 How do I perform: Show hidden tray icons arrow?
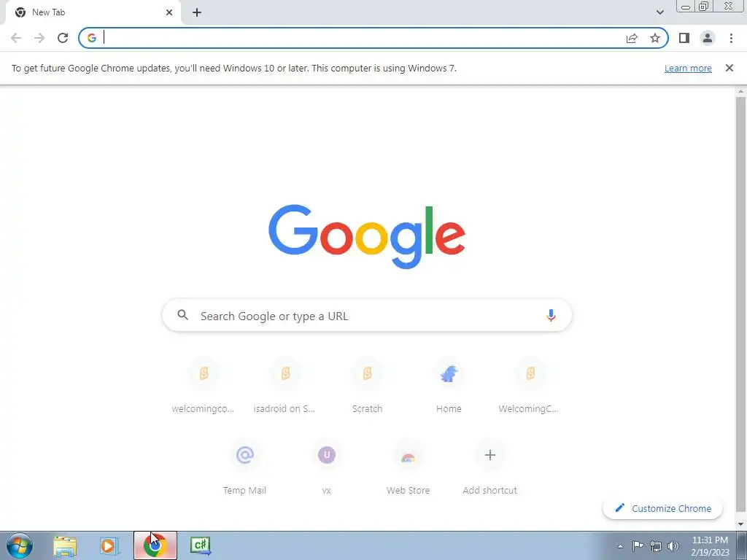pyautogui.click(x=620, y=546)
